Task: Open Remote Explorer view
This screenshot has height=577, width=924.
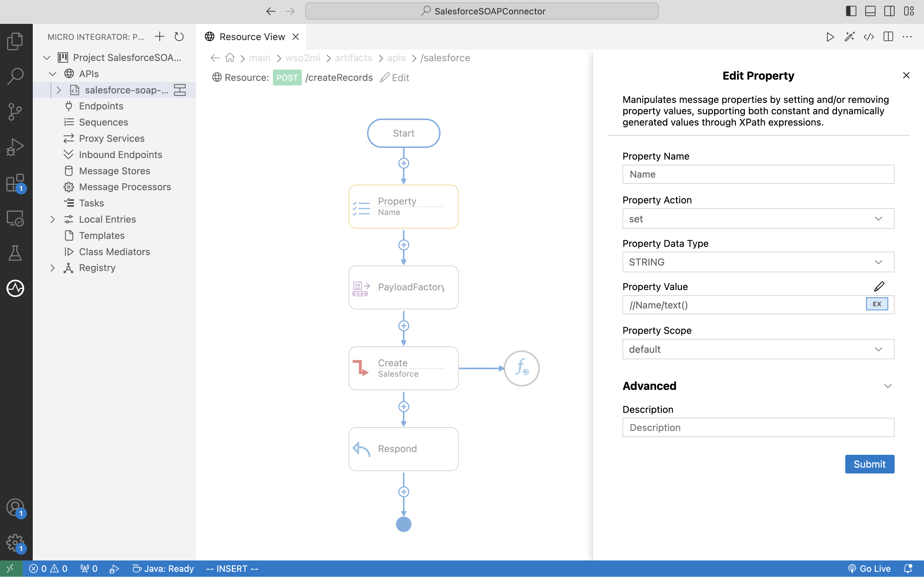Action: pos(15,218)
